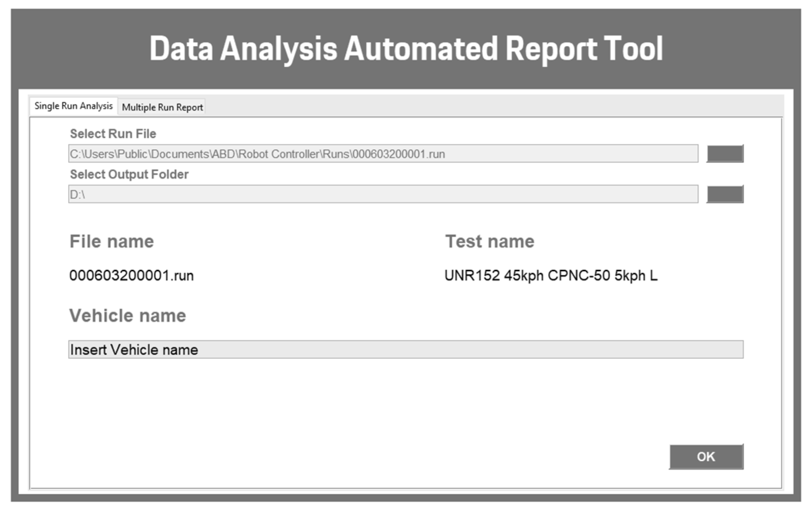812x511 pixels.
Task: Click the UNR152 45kph CPNC-50 test name text
Action: click(x=551, y=276)
